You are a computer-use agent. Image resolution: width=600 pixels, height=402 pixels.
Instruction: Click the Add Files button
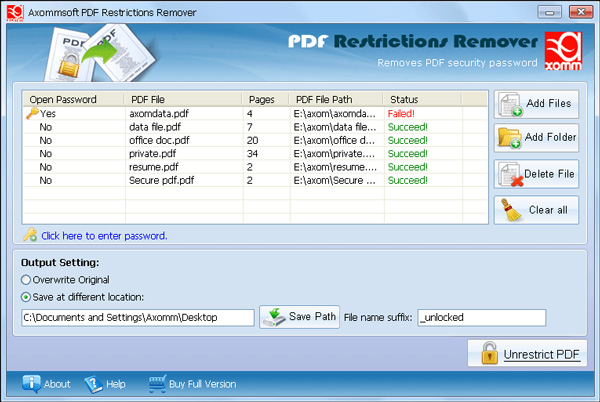click(536, 105)
